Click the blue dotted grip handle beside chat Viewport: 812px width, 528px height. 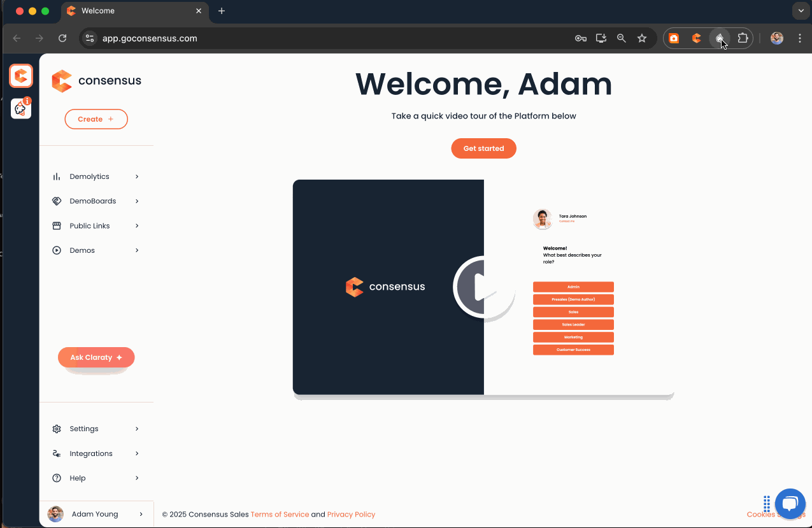[767, 504]
